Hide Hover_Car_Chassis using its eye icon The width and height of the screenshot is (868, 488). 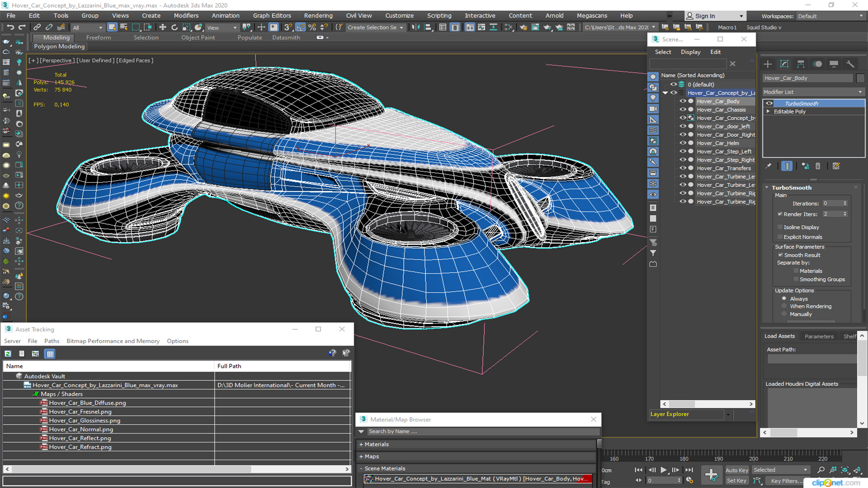click(683, 110)
